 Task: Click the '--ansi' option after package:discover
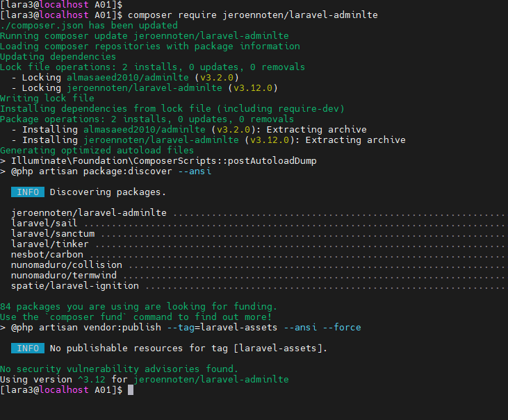click(x=195, y=171)
